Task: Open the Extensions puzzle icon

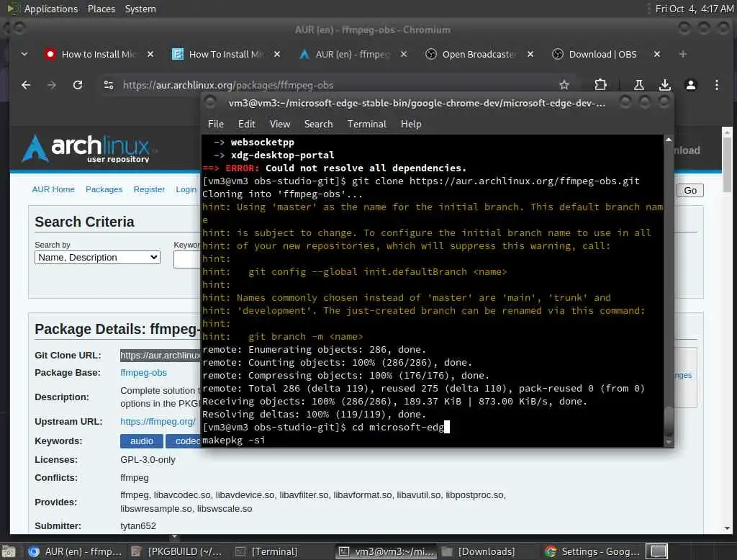Action: click(600, 85)
